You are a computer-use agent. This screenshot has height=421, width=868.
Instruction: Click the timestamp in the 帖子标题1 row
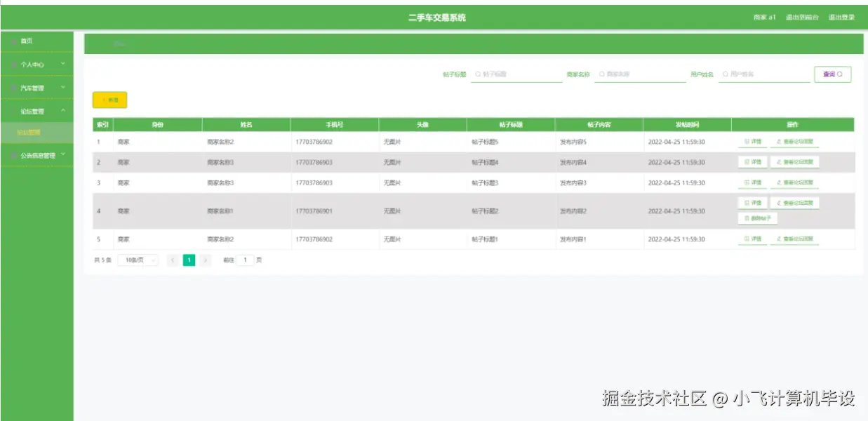tap(676, 239)
